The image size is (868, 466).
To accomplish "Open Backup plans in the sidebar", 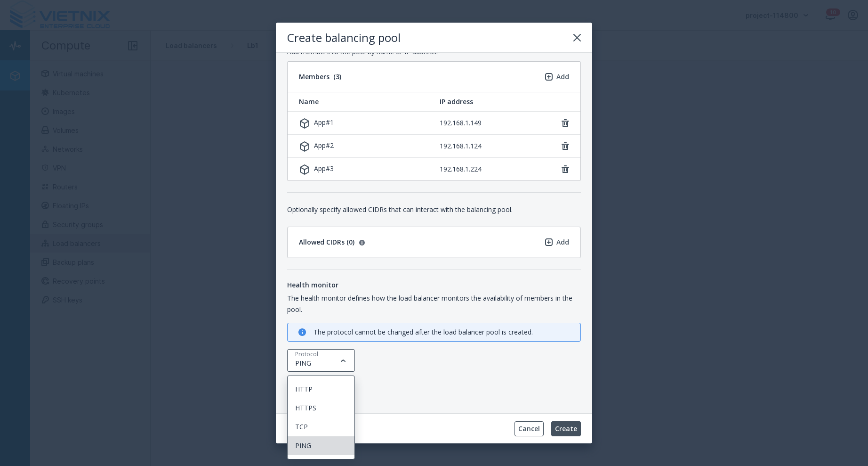I will point(73,262).
